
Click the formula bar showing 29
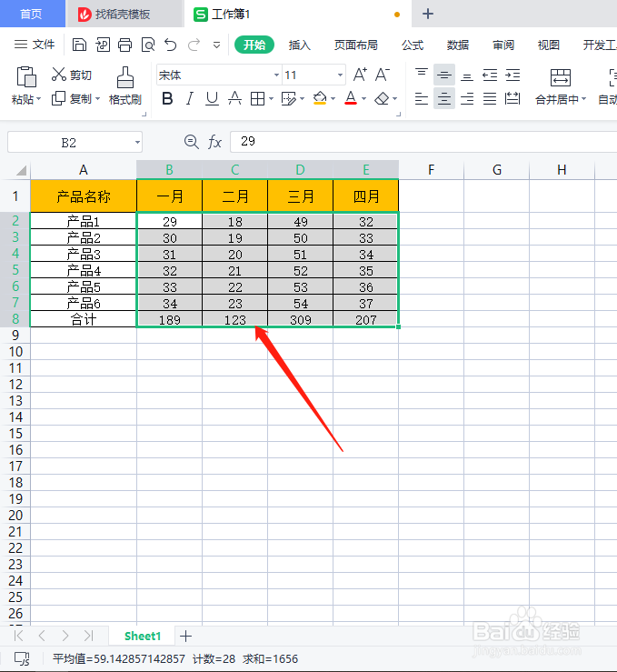click(x=423, y=142)
